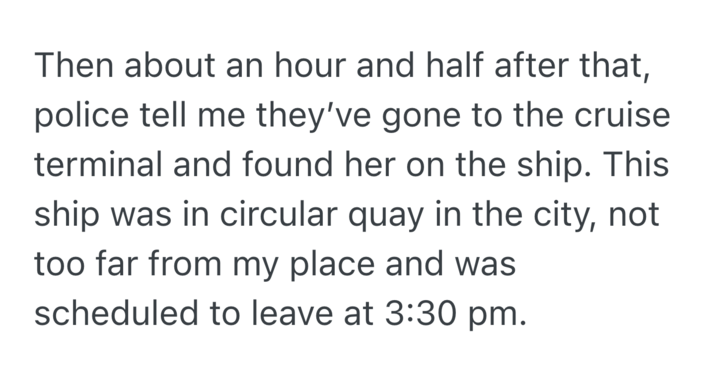Click the word "half" in first line
Viewport: 716px width, 380px height.
[x=454, y=65]
